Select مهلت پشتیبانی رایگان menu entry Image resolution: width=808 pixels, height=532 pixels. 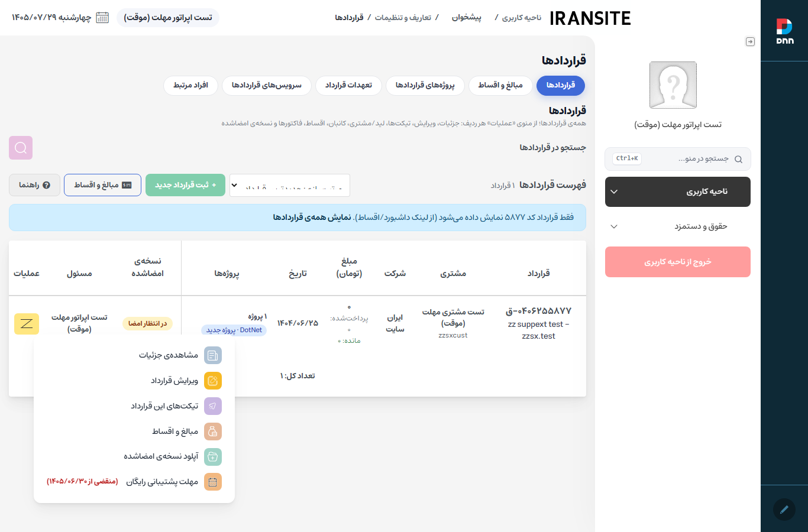pos(134,482)
